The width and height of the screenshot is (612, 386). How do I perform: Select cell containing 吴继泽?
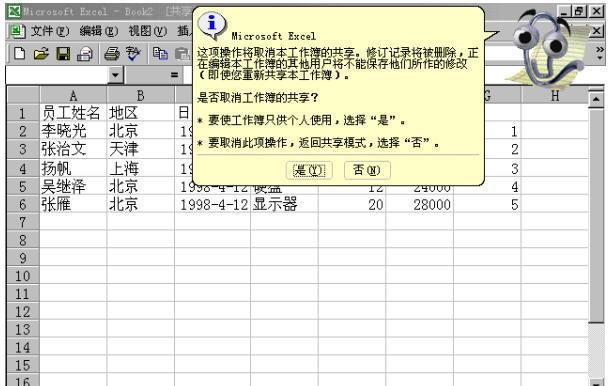[x=73, y=187]
